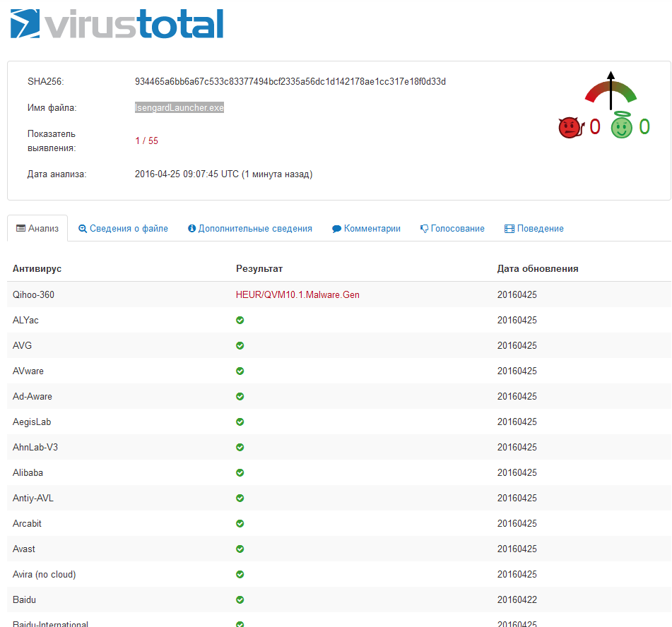The width and height of the screenshot is (672, 627).
Task: Click the Ad-Aware antivirus name
Action: point(32,396)
